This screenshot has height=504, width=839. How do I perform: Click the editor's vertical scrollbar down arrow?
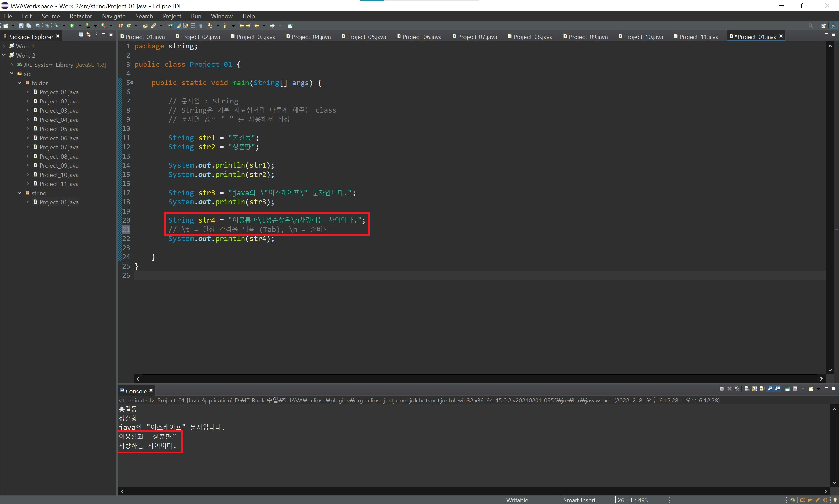click(x=830, y=370)
